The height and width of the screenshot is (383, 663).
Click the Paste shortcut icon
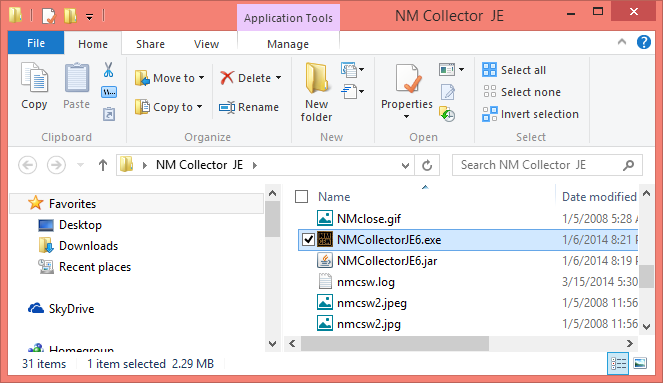point(109,114)
